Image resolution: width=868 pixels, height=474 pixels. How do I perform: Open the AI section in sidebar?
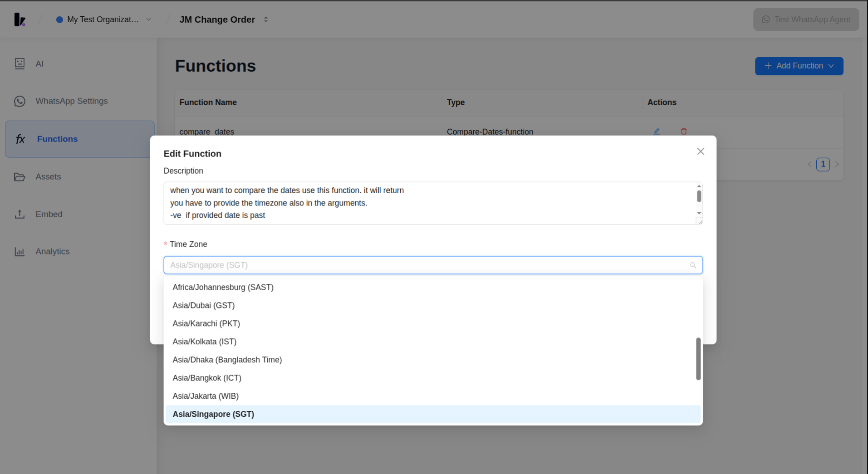point(79,64)
